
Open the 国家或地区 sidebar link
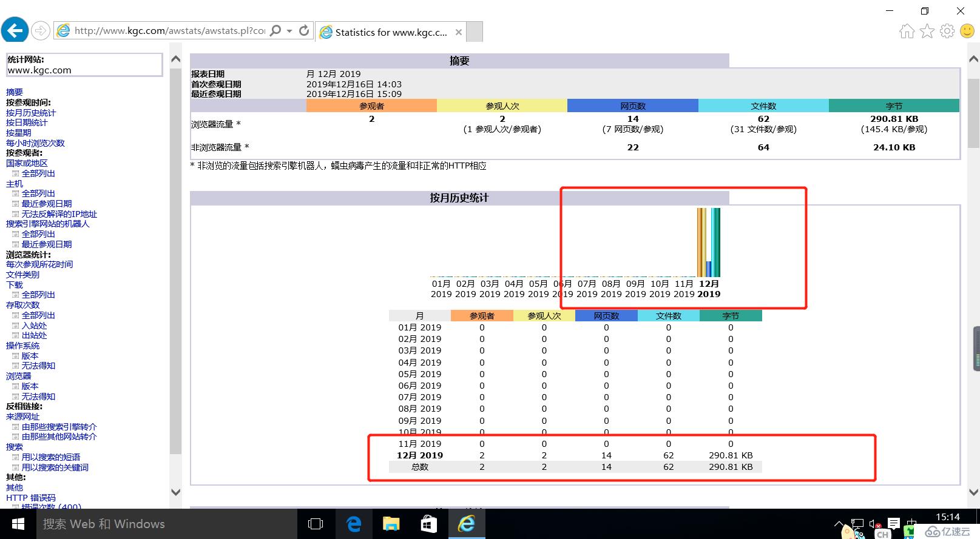[27, 163]
